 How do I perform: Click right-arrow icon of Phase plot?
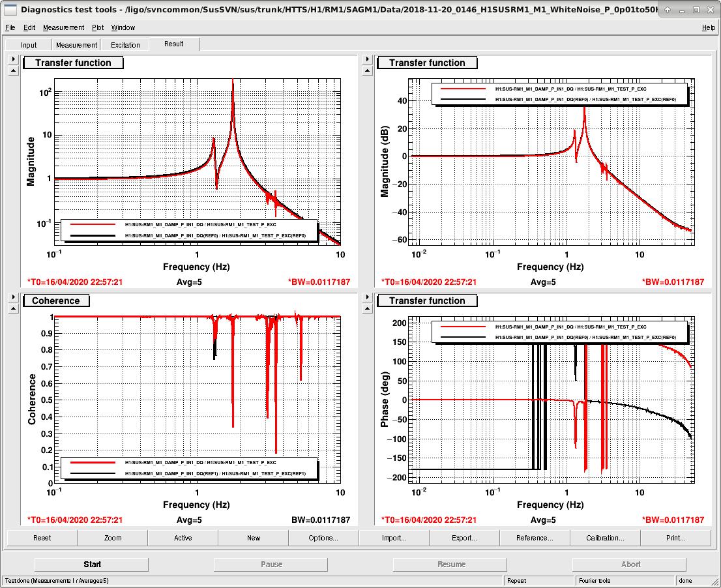coord(367,297)
